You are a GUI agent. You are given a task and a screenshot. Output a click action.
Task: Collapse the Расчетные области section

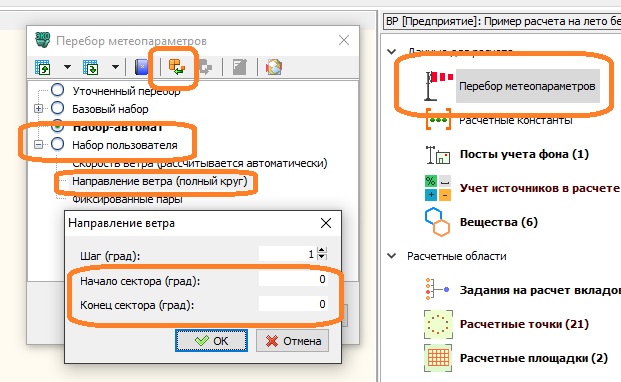point(392,256)
